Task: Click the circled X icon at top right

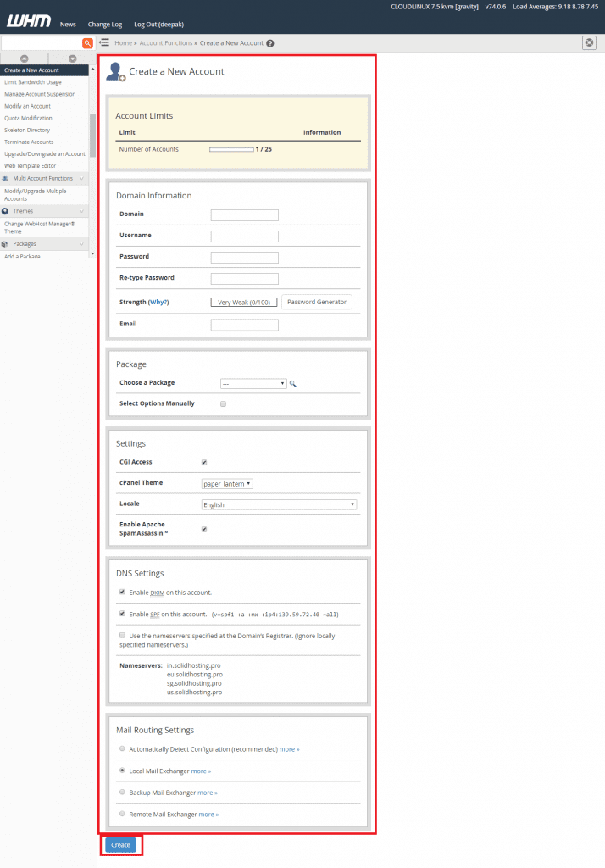Action: coord(589,43)
